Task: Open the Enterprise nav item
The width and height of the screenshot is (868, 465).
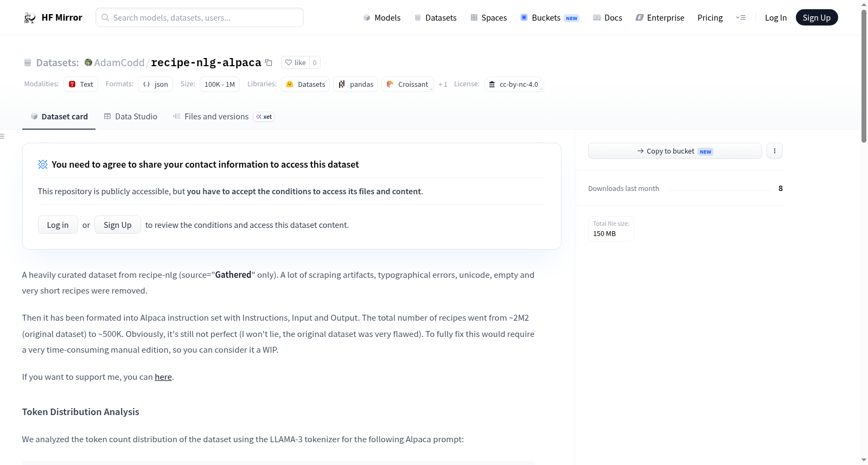Action: tap(660, 18)
